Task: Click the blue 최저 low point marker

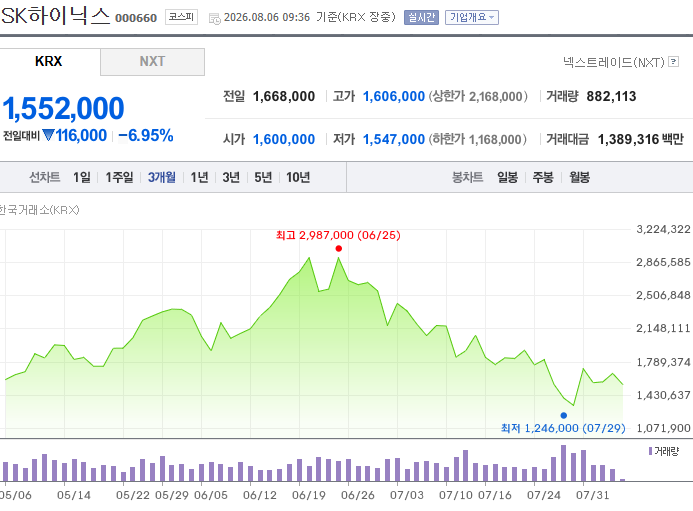Action: click(x=564, y=416)
